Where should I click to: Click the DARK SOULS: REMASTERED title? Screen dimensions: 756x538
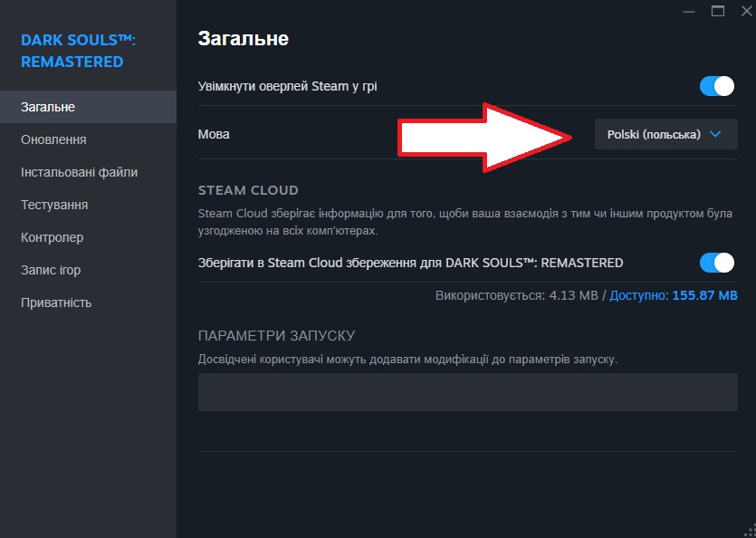(x=78, y=51)
